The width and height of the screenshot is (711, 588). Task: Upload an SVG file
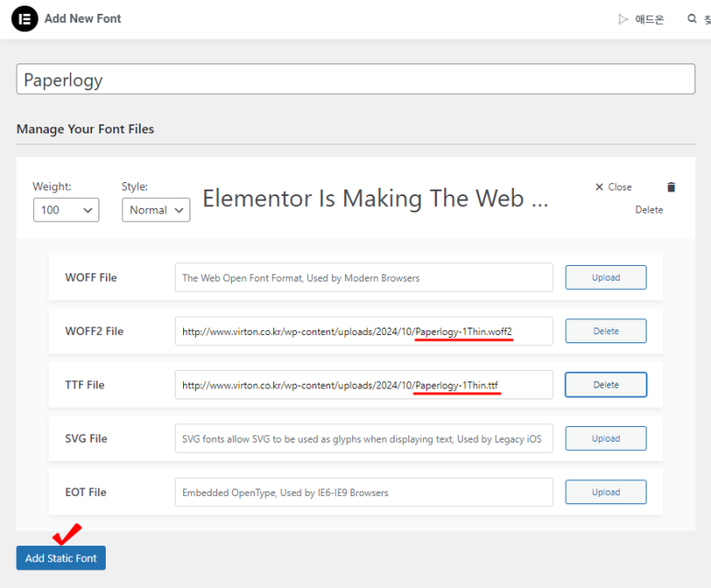tap(606, 438)
